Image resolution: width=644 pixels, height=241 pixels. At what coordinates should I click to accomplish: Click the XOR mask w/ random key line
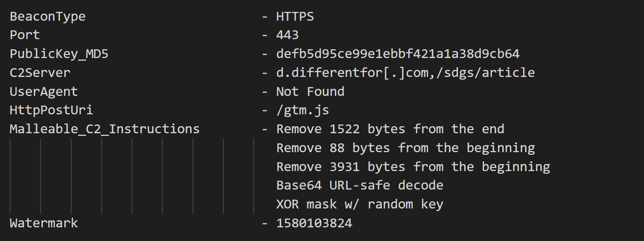click(360, 204)
